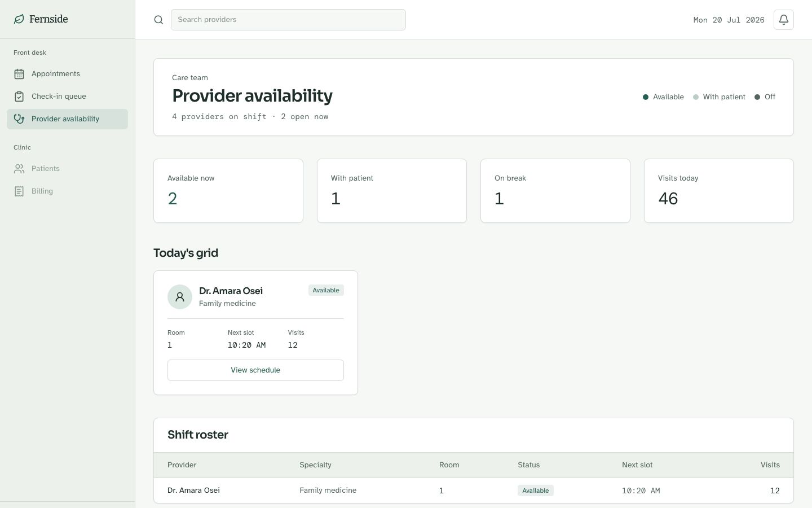Open the Appointments page
This screenshot has width=812, height=508.
coord(67,74)
